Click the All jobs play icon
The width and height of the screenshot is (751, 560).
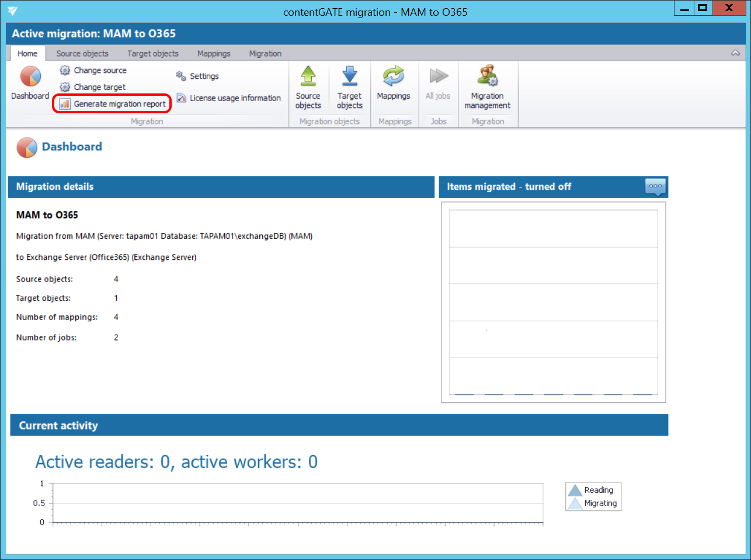[438, 77]
